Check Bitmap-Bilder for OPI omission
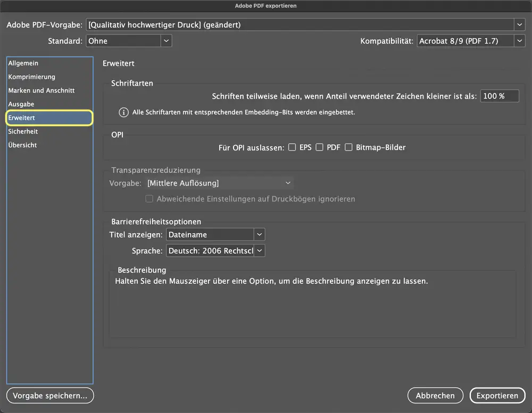This screenshot has width=532, height=413. pyautogui.click(x=348, y=147)
